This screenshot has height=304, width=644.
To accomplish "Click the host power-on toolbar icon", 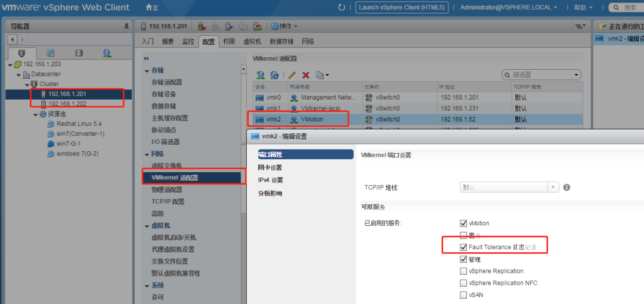I will (230, 26).
